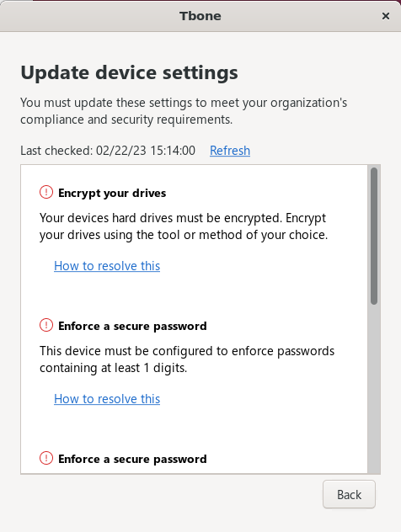Click the warning icon beside the bottom Enforce a secure password
401x532 pixels.
tap(46, 459)
